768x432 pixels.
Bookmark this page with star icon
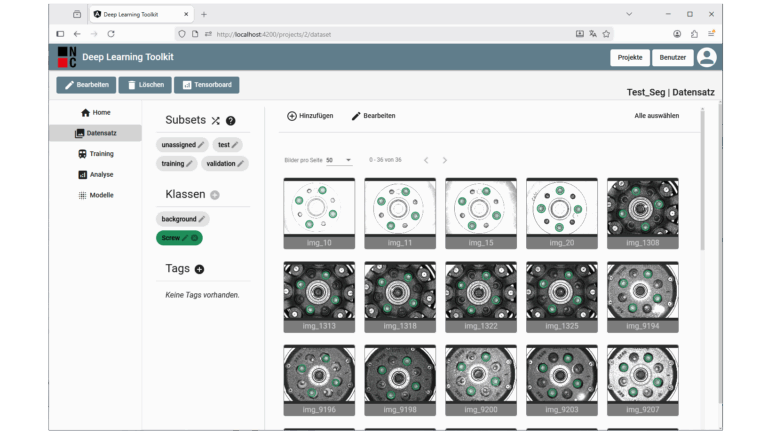tap(606, 34)
